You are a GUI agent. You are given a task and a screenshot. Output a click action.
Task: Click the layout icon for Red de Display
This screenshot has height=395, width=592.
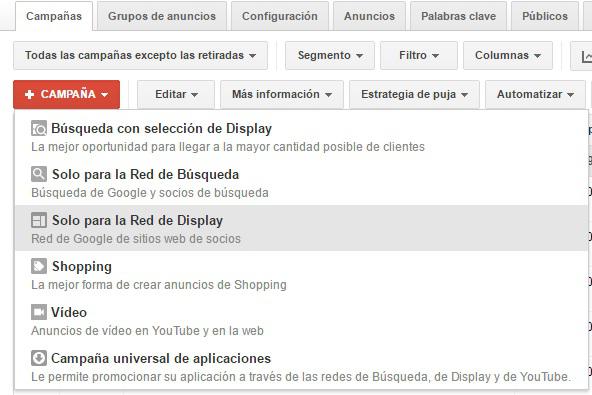coord(39,220)
